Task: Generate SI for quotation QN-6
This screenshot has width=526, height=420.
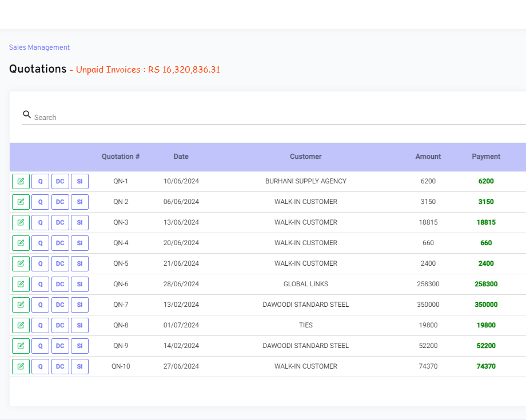Action: pos(79,284)
